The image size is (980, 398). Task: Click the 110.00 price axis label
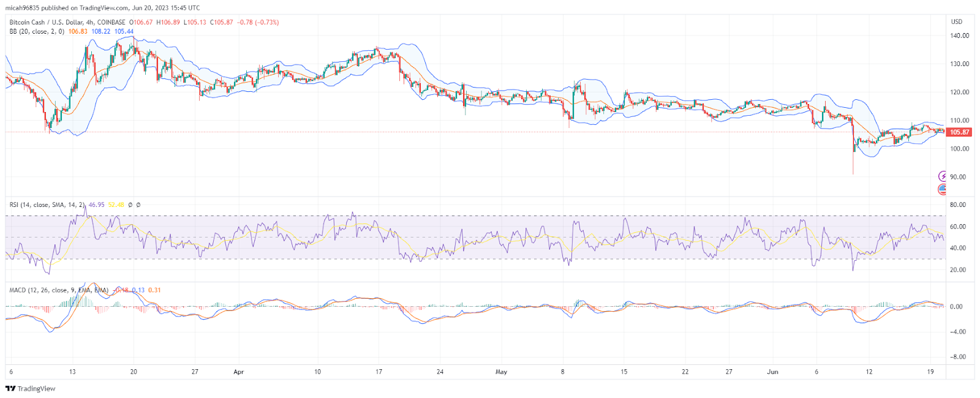(959, 120)
